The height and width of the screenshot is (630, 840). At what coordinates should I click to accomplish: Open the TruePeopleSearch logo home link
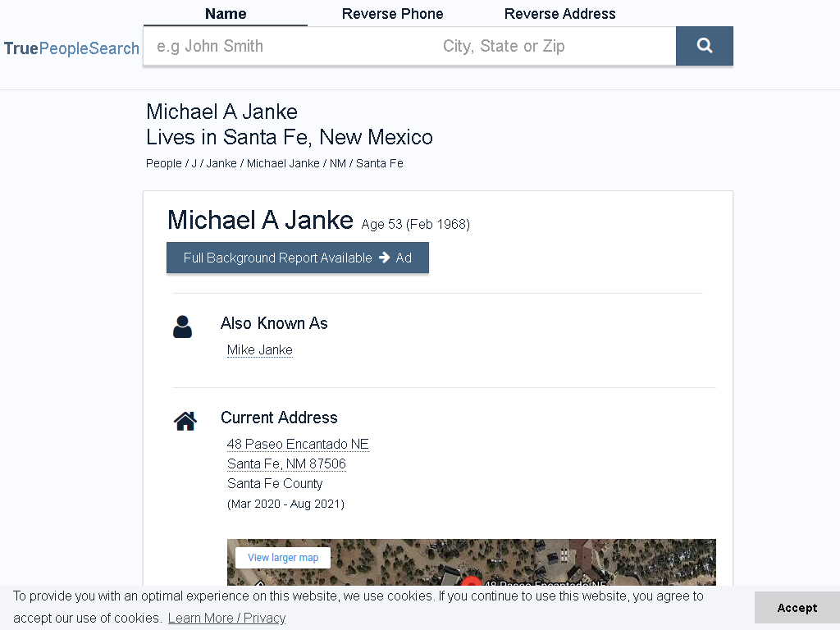(x=71, y=48)
